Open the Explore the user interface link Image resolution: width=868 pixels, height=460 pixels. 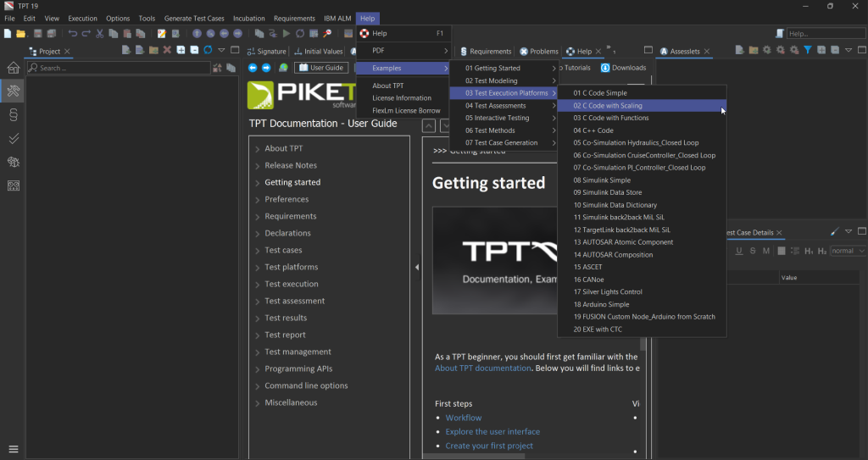(492, 431)
